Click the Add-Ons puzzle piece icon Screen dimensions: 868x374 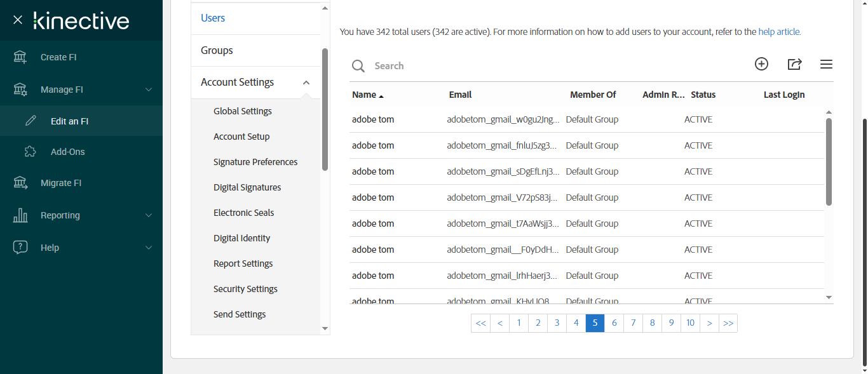tap(30, 152)
